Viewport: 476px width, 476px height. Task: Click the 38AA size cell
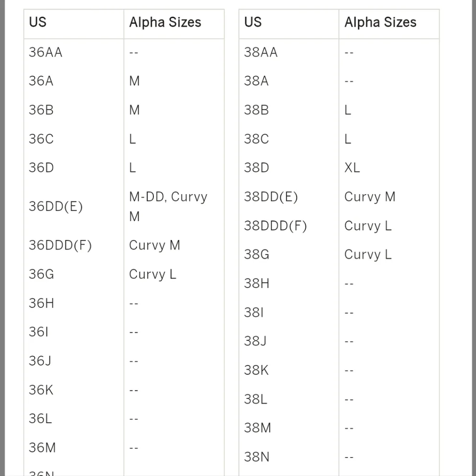click(x=261, y=52)
